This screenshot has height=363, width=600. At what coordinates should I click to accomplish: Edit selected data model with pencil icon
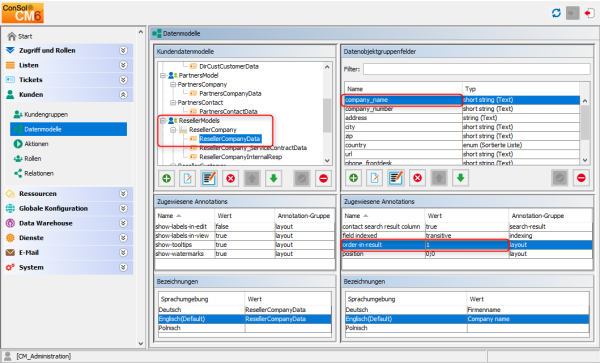pyautogui.click(x=209, y=178)
